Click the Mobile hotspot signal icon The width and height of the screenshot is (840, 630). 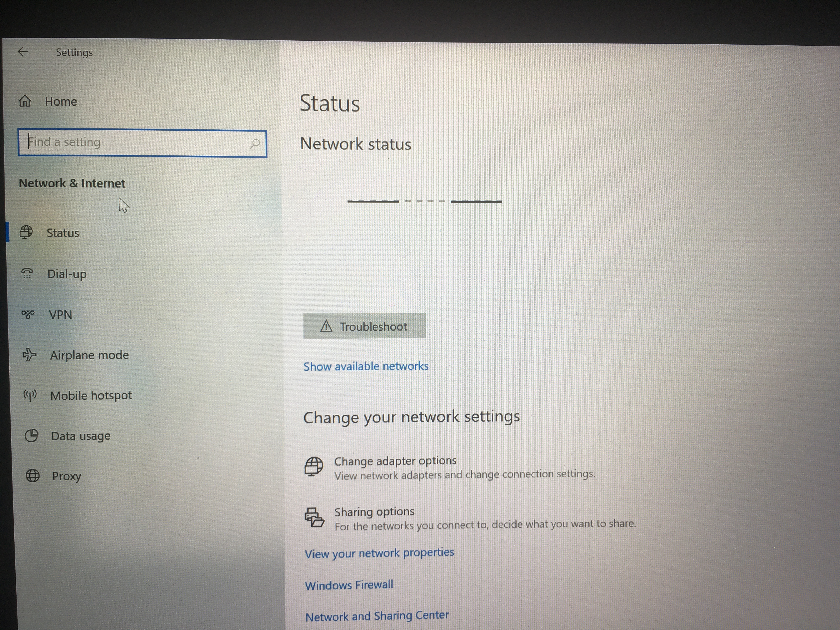pyautogui.click(x=30, y=395)
